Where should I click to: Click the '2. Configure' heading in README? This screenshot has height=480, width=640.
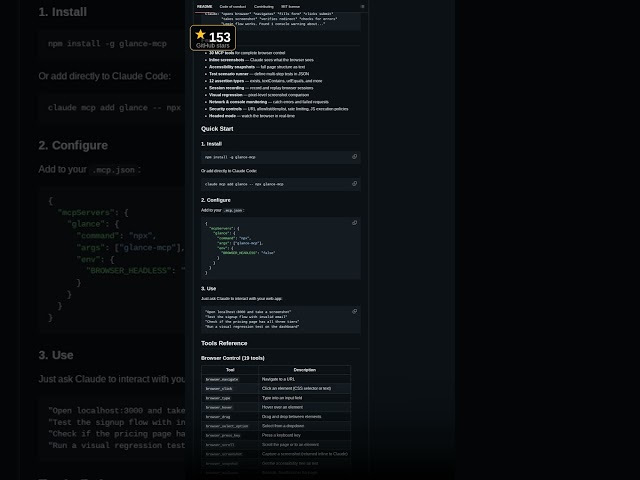point(216,200)
